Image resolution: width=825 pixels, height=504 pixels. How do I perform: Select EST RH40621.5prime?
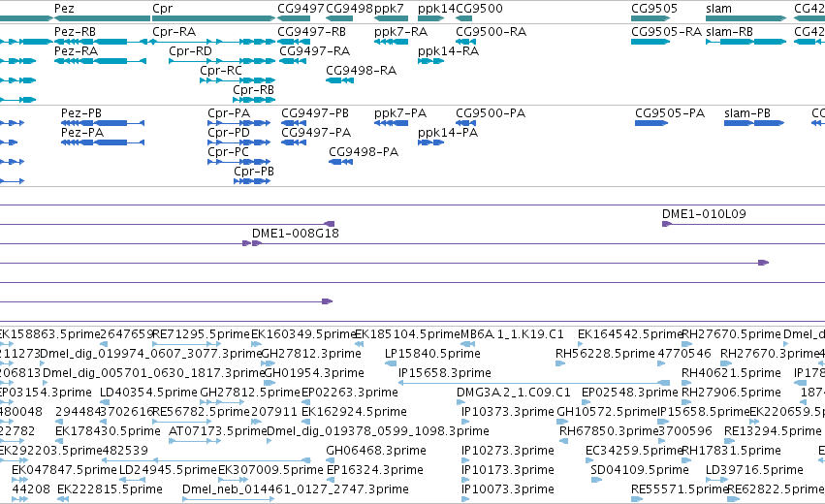686,383
